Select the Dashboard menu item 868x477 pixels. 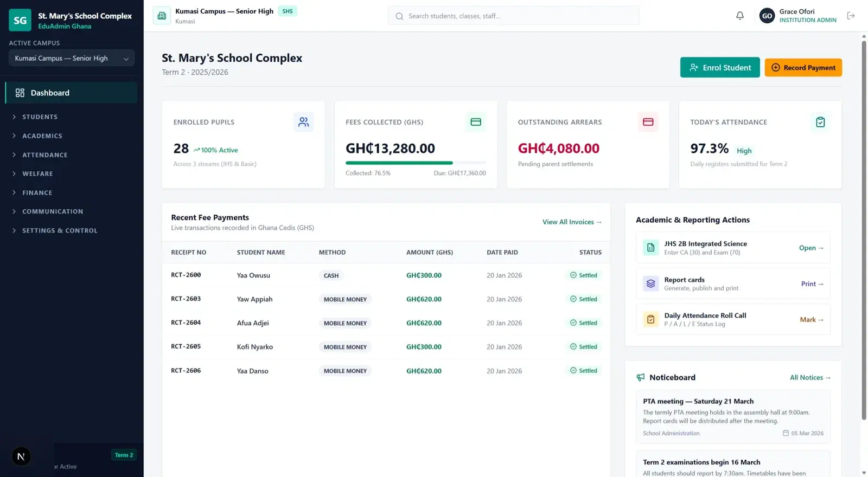click(71, 93)
